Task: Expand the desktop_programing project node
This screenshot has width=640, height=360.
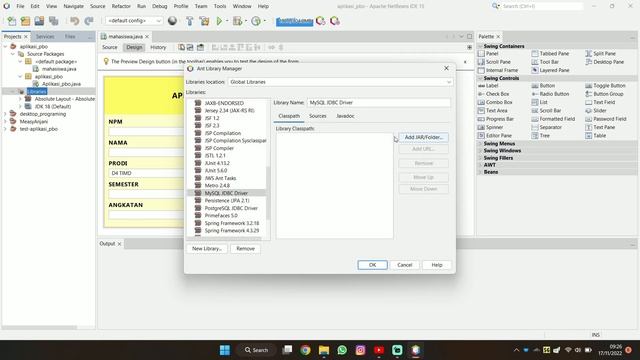Action: click(6, 114)
